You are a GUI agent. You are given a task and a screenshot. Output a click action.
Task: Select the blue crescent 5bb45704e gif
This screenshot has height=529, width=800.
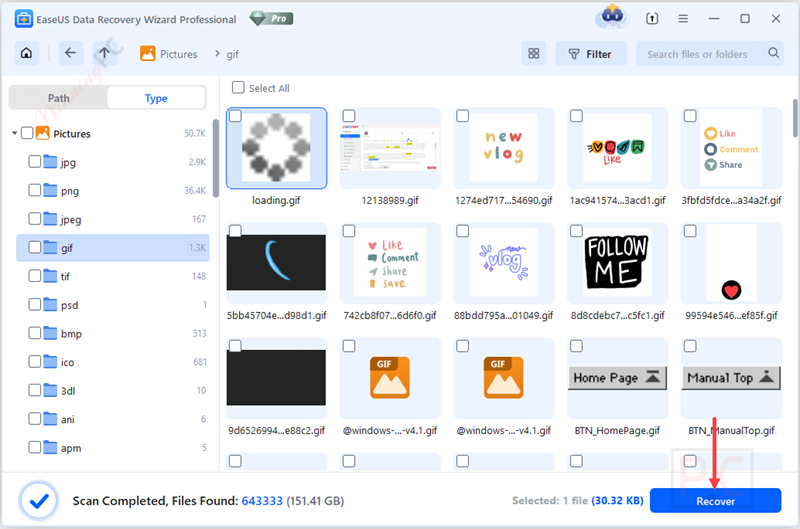(x=276, y=263)
